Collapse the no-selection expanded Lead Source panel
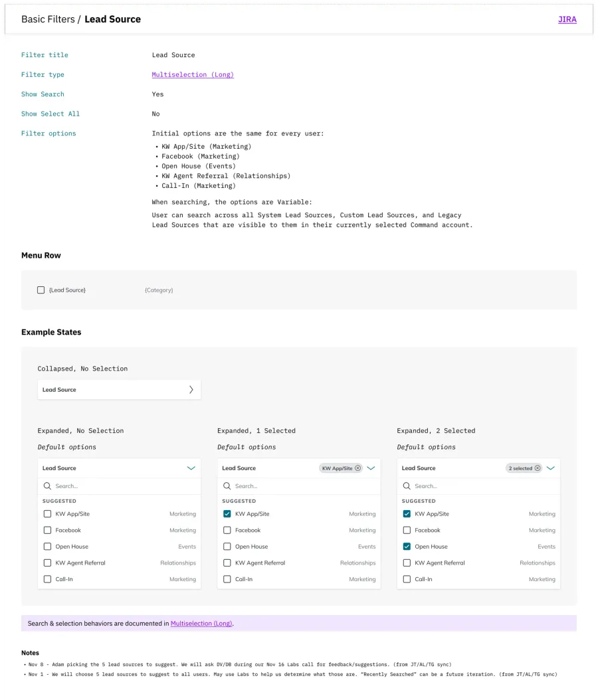The width and height of the screenshot is (598, 700). pos(191,468)
